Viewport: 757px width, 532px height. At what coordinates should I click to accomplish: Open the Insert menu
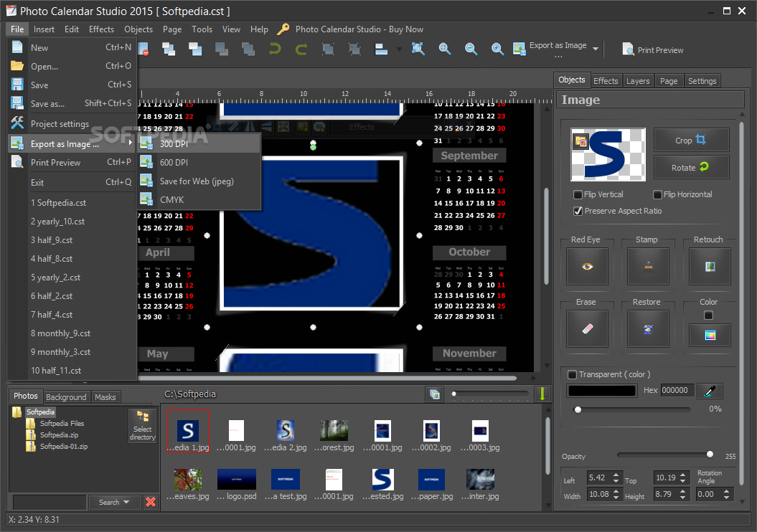44,29
